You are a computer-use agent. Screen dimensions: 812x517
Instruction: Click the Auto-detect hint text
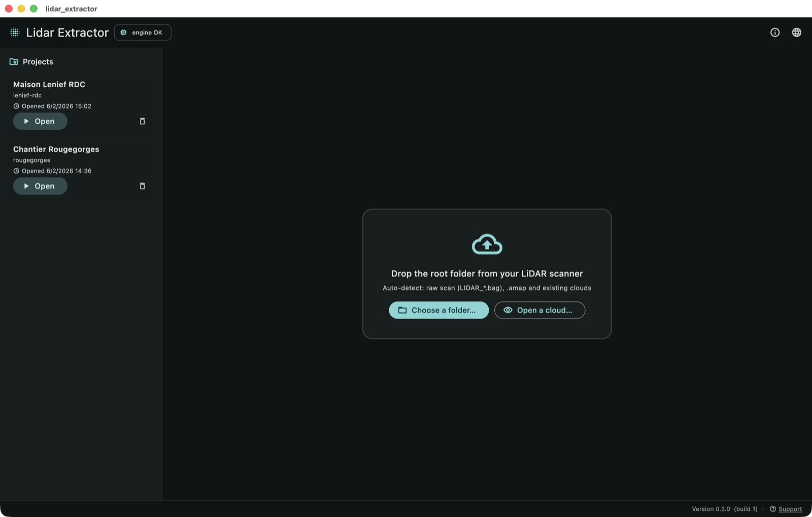(487, 288)
